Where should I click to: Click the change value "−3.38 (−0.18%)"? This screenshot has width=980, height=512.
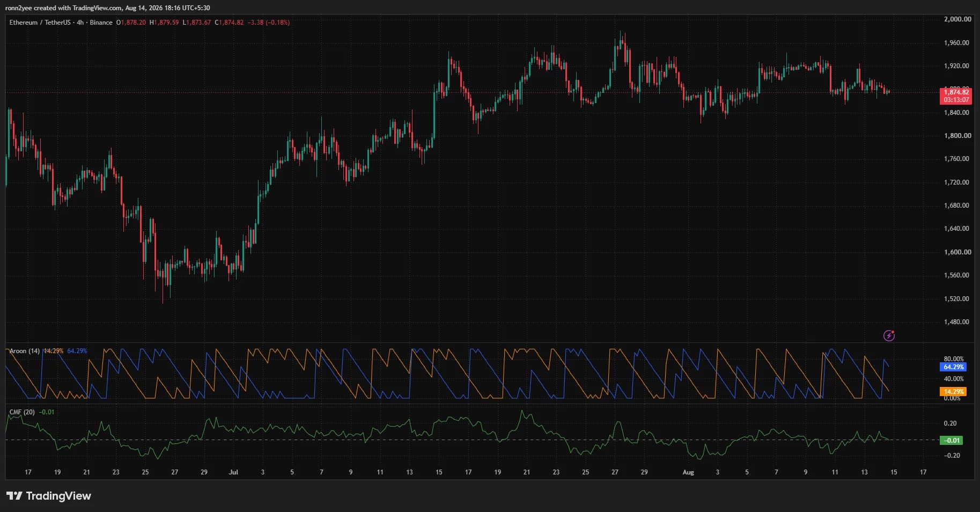(x=269, y=23)
